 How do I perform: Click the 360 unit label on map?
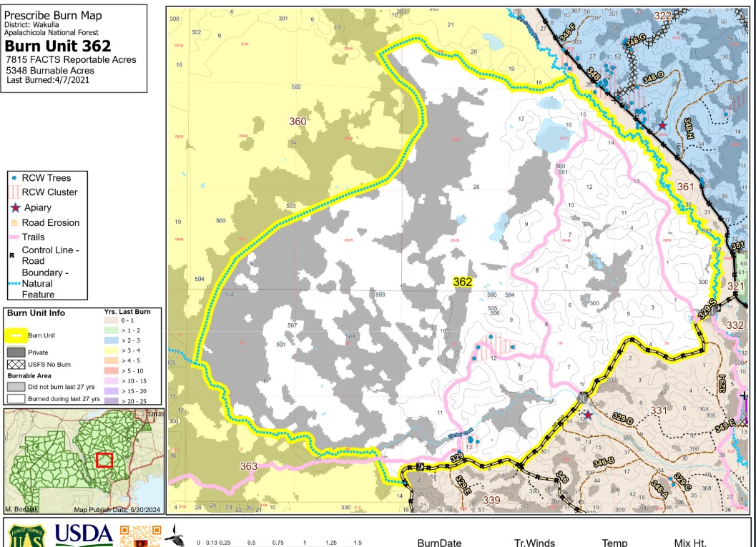[298, 122]
